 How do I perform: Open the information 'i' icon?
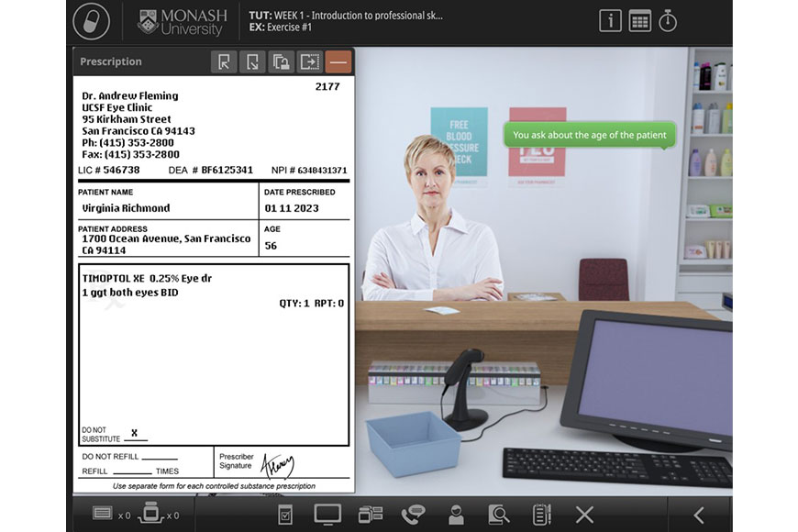611,21
